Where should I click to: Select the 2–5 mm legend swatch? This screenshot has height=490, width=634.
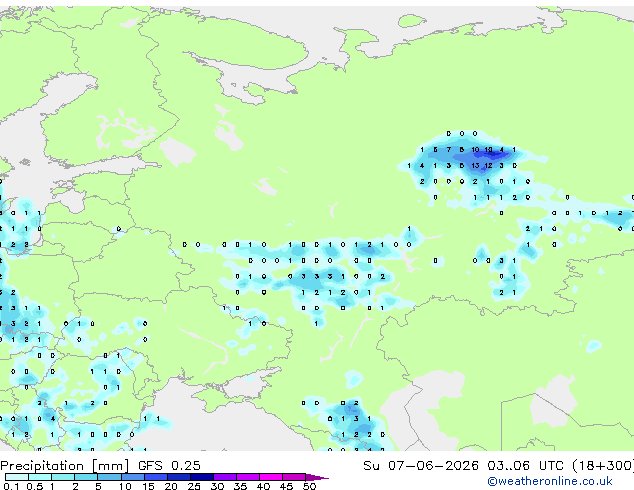(86, 477)
